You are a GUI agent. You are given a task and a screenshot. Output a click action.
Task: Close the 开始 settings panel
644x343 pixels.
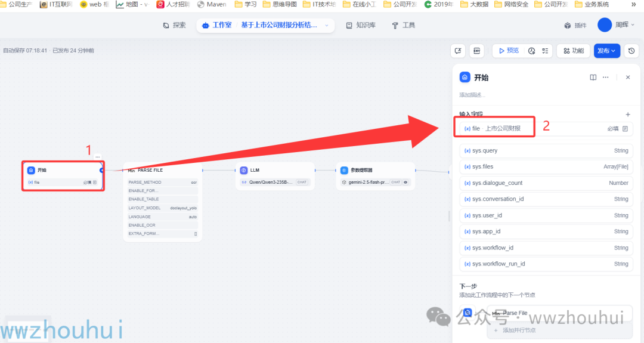click(x=627, y=77)
